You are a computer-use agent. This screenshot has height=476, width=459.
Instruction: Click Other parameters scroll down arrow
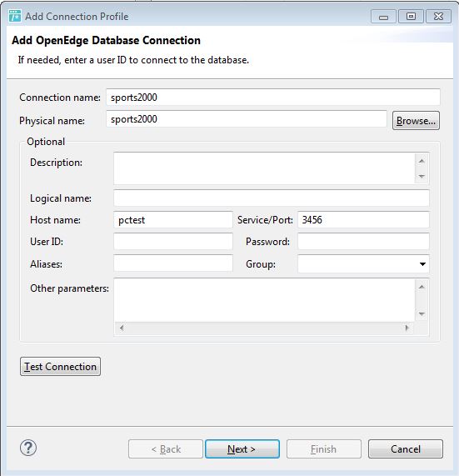point(422,314)
